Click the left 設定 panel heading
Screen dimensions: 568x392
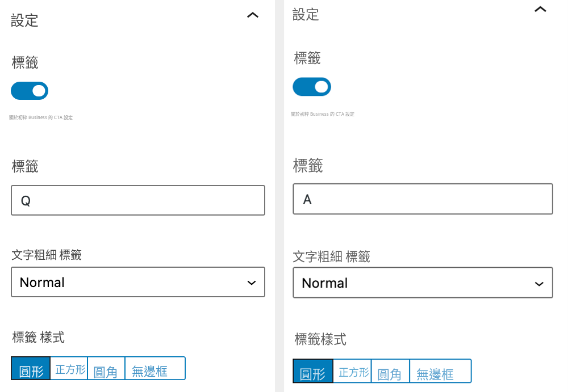click(24, 20)
